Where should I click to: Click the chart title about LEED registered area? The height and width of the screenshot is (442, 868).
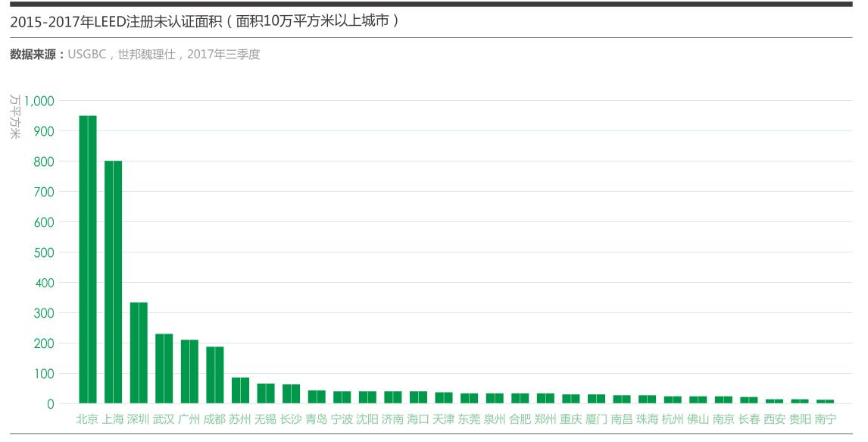click(205, 21)
